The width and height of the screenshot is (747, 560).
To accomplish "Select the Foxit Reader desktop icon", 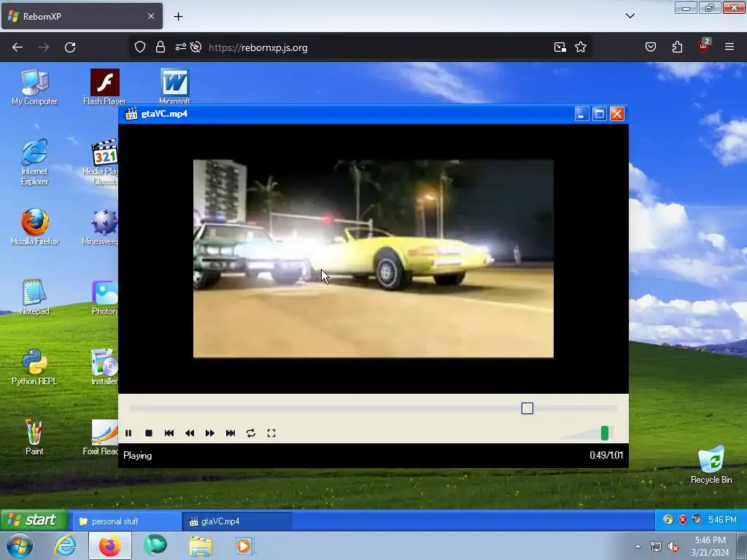I will click(101, 437).
